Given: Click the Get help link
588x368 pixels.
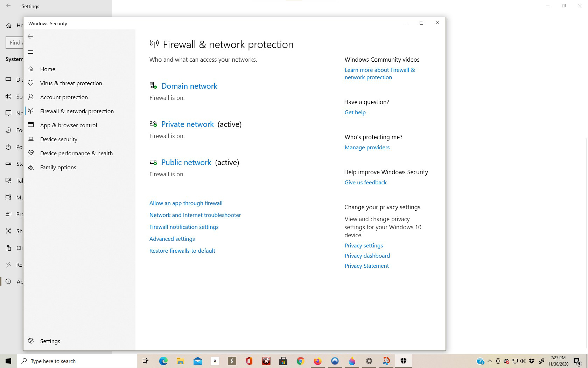Looking at the screenshot, I should pyautogui.click(x=355, y=112).
